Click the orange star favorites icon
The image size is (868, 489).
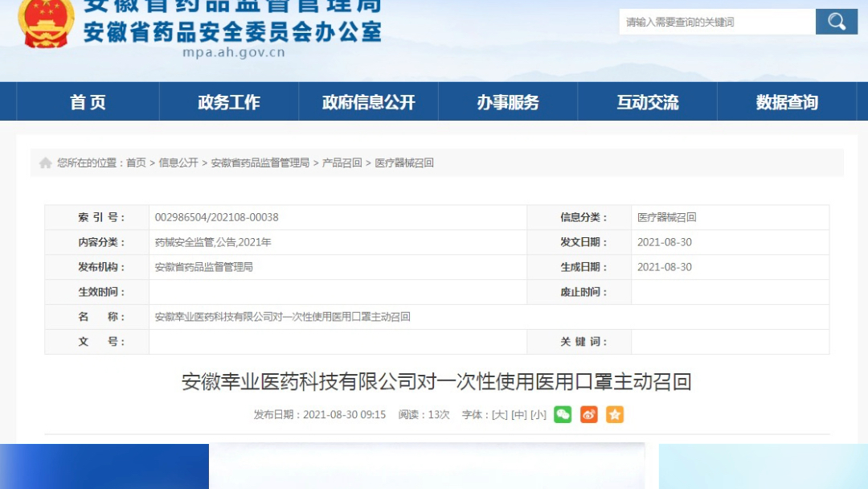pyautogui.click(x=616, y=415)
